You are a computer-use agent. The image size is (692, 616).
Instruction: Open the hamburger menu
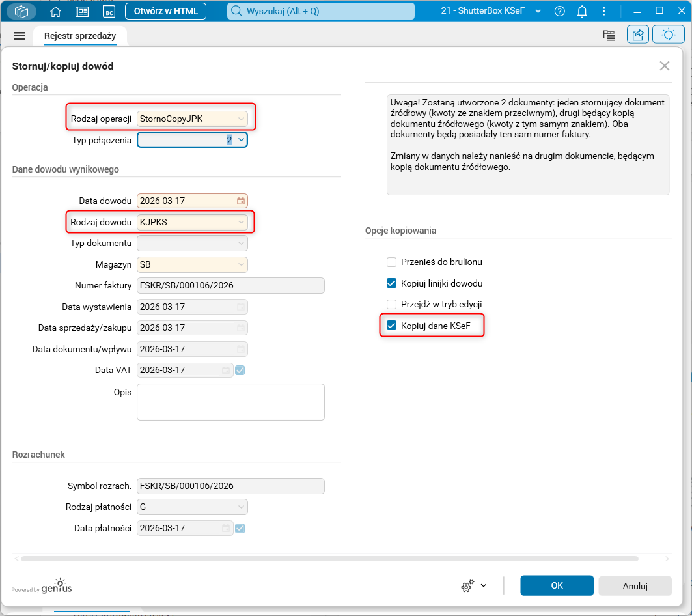[x=20, y=36]
